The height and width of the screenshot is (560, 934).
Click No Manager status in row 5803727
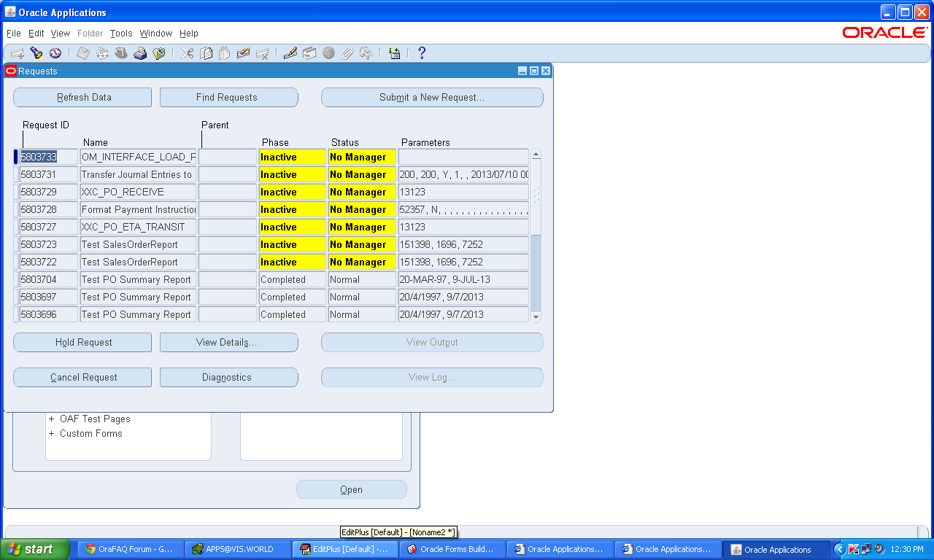(x=362, y=227)
